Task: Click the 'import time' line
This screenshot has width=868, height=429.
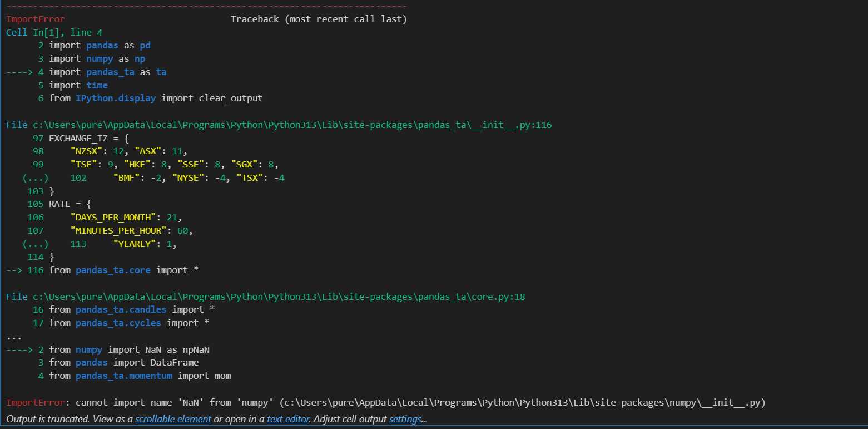Action: click(x=78, y=85)
